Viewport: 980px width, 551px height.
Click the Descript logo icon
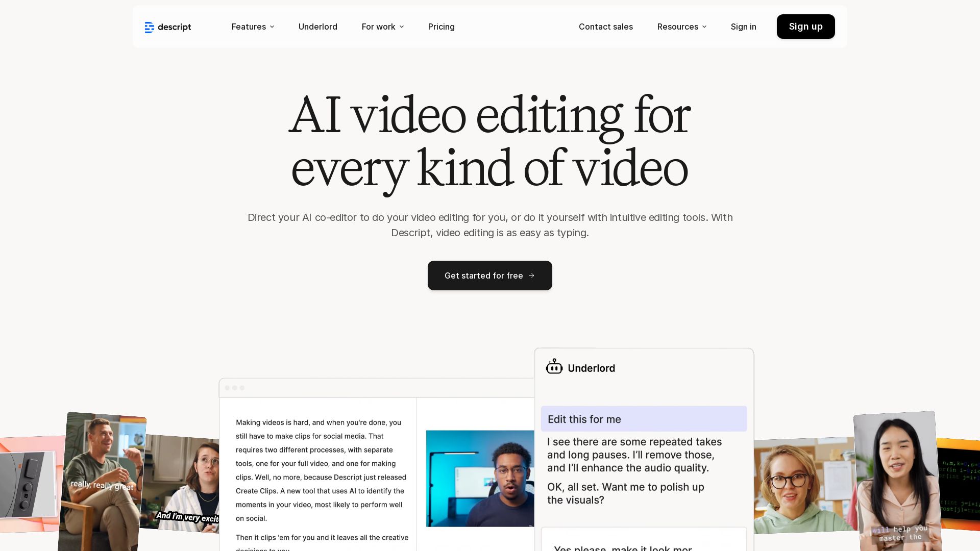coord(149,27)
